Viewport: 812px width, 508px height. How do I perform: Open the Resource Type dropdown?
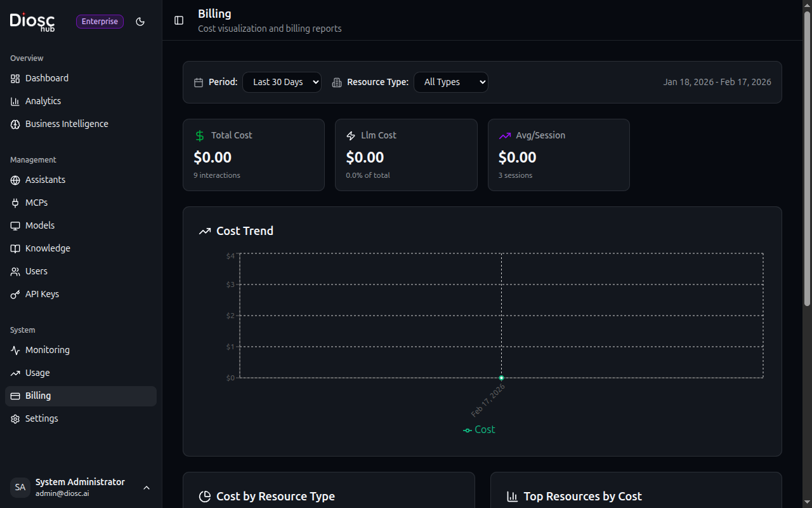[451, 82]
